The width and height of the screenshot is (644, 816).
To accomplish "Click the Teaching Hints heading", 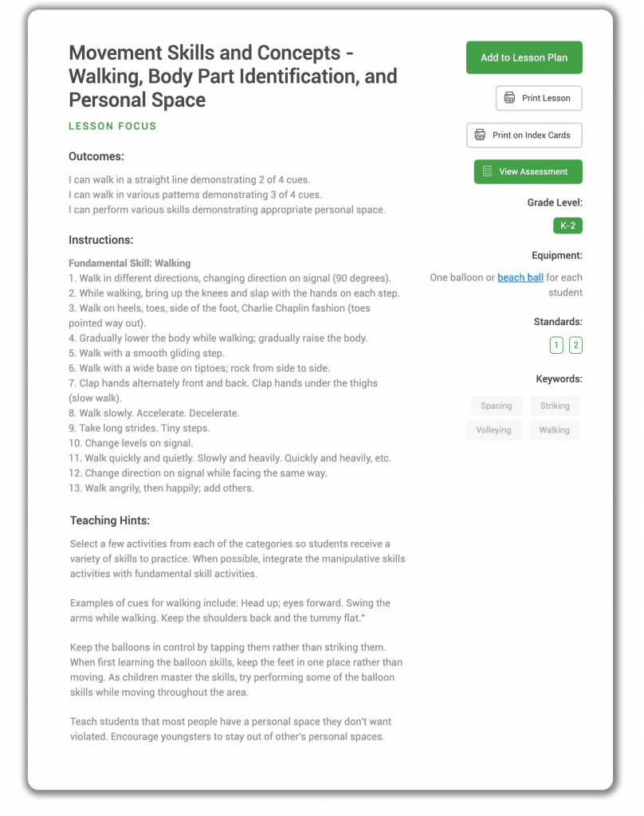I will point(110,520).
